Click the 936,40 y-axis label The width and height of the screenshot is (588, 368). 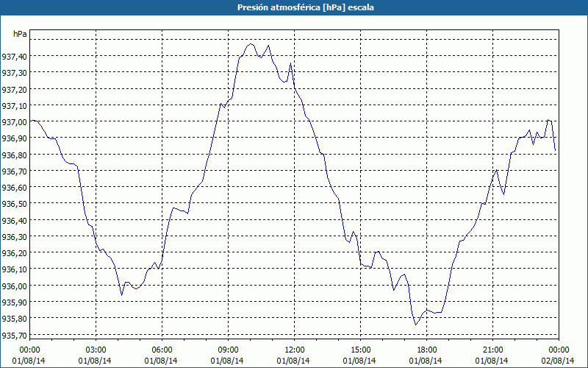pyautogui.click(x=14, y=220)
